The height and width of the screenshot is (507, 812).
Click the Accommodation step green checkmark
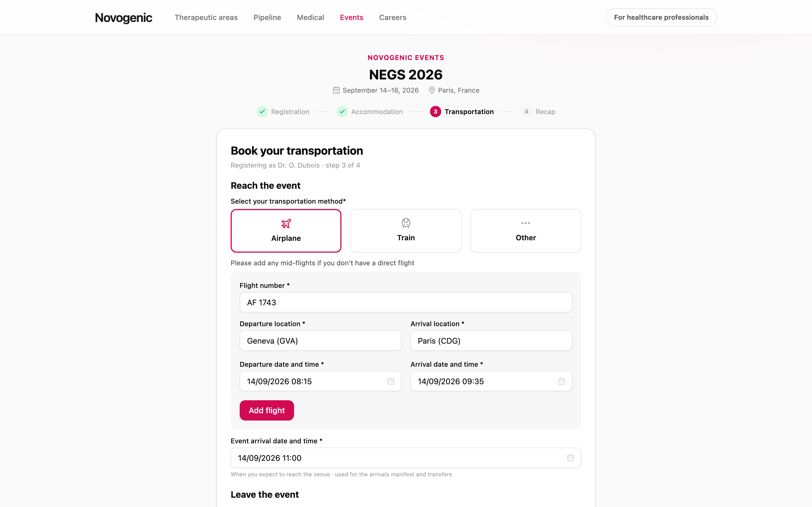(x=342, y=112)
